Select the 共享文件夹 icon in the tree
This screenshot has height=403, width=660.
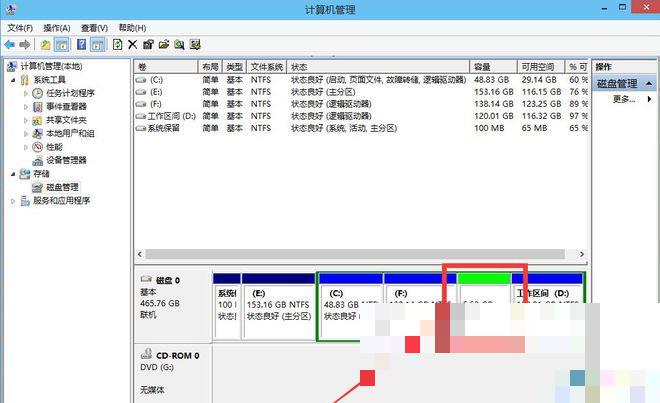click(x=37, y=120)
